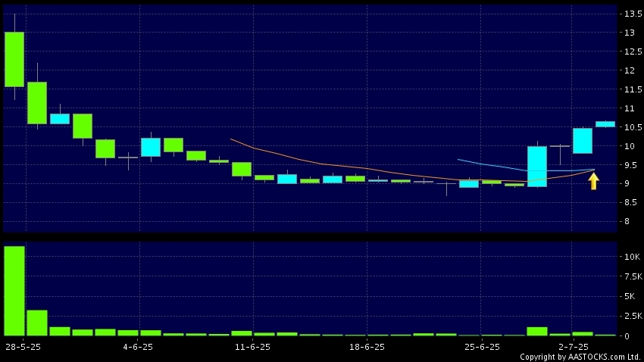The image size is (644, 362).
Task: Click the 11.5 price axis label
Action: (633, 89)
